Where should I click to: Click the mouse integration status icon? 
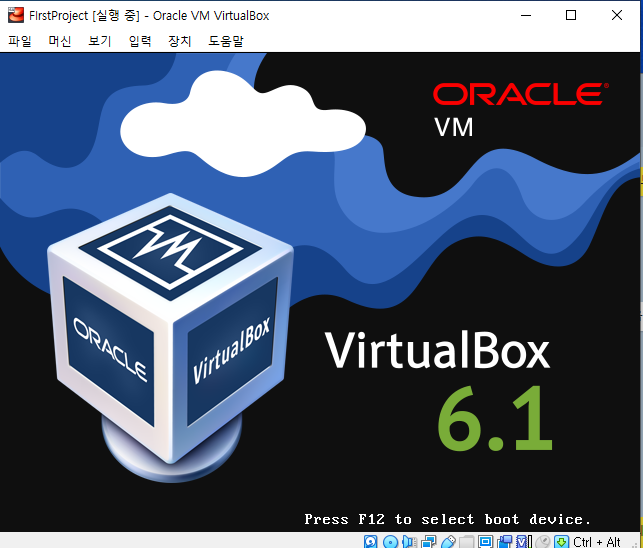[x=543, y=542]
